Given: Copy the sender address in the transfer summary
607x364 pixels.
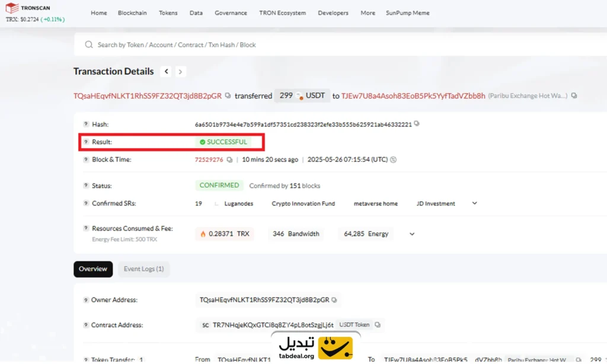Looking at the screenshot, I should 228,95.
